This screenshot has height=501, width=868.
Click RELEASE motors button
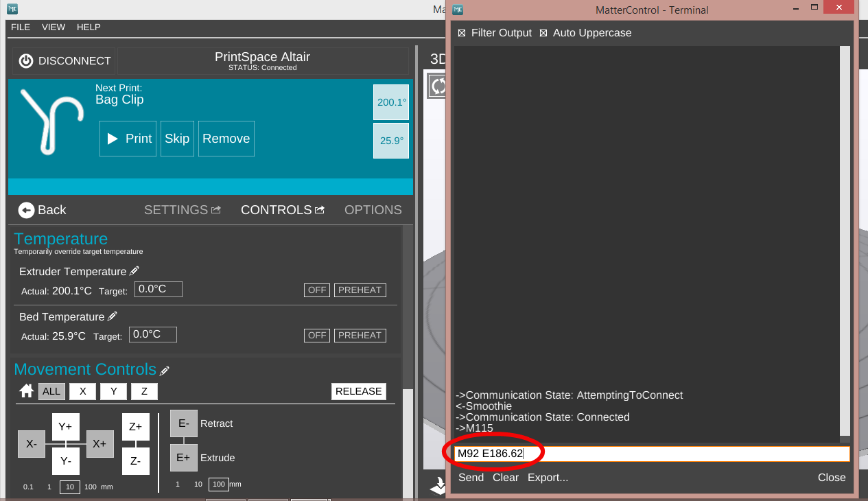click(x=359, y=391)
